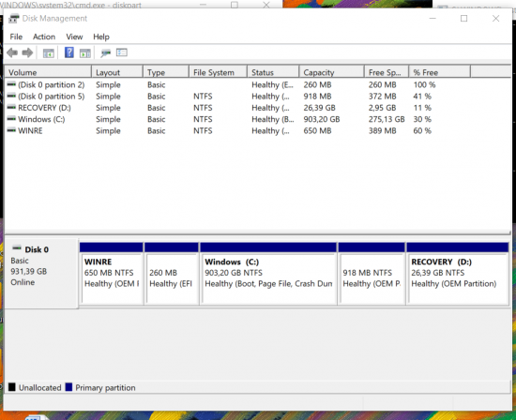
Task: Open the blue Help question mark icon
Action: pos(69,52)
